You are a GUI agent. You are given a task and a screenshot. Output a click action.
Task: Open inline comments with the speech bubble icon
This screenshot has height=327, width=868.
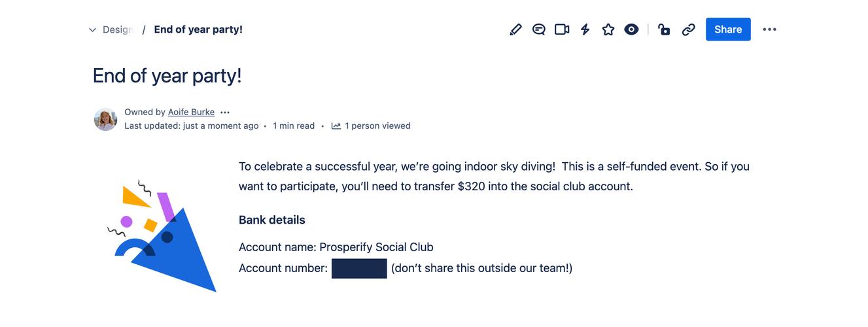pyautogui.click(x=538, y=29)
